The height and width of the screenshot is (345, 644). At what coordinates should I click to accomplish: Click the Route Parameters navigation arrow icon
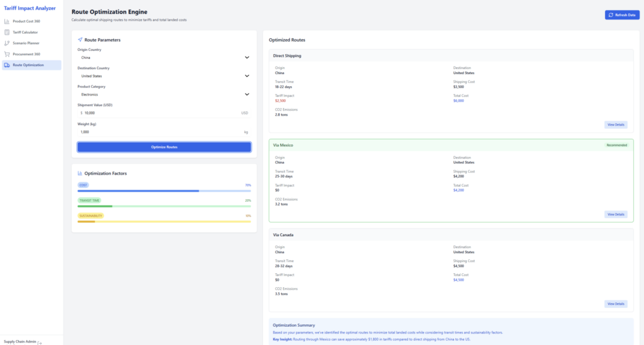[x=80, y=40]
